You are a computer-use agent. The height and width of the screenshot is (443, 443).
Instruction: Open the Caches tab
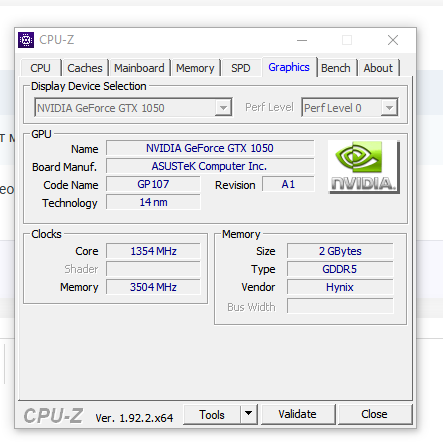pyautogui.click(x=85, y=68)
